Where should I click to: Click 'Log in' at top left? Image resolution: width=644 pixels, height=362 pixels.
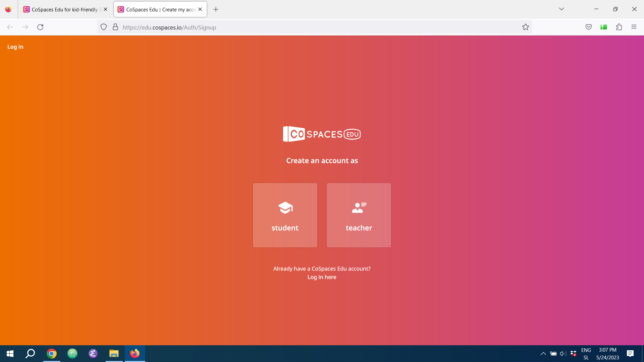(x=15, y=47)
